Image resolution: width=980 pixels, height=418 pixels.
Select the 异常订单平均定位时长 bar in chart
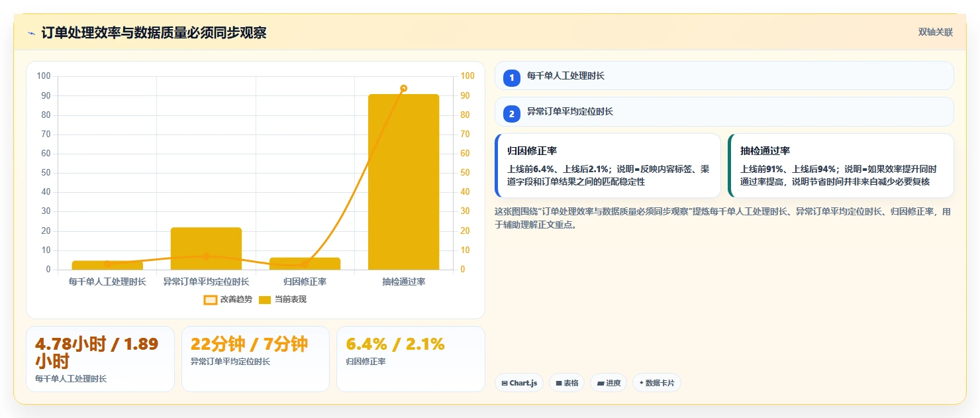pos(206,248)
